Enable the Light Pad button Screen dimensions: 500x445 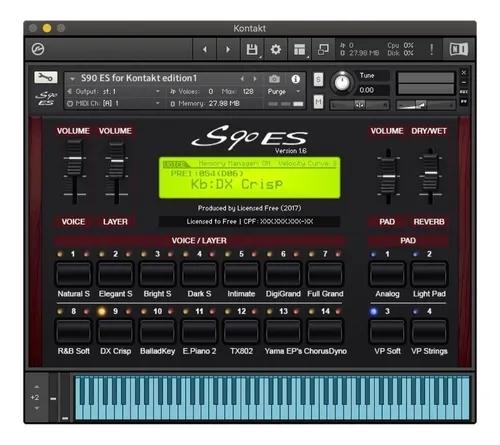point(429,274)
